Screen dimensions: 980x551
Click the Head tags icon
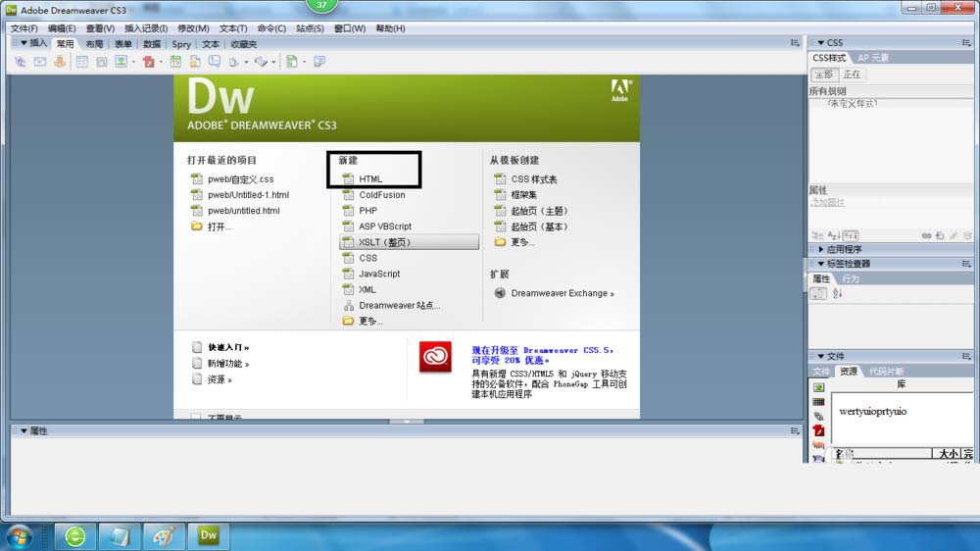click(234, 62)
